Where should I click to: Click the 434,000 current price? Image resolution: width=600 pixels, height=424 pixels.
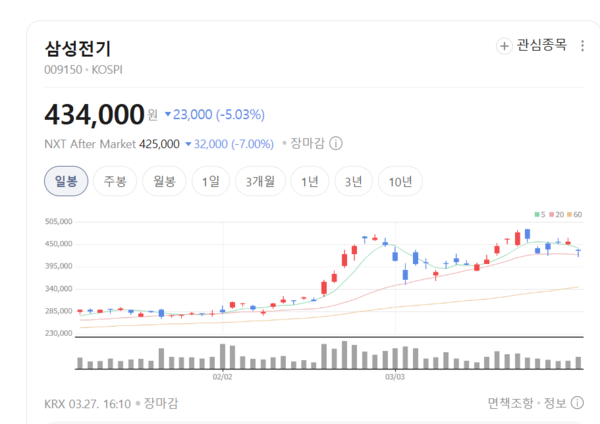point(95,114)
